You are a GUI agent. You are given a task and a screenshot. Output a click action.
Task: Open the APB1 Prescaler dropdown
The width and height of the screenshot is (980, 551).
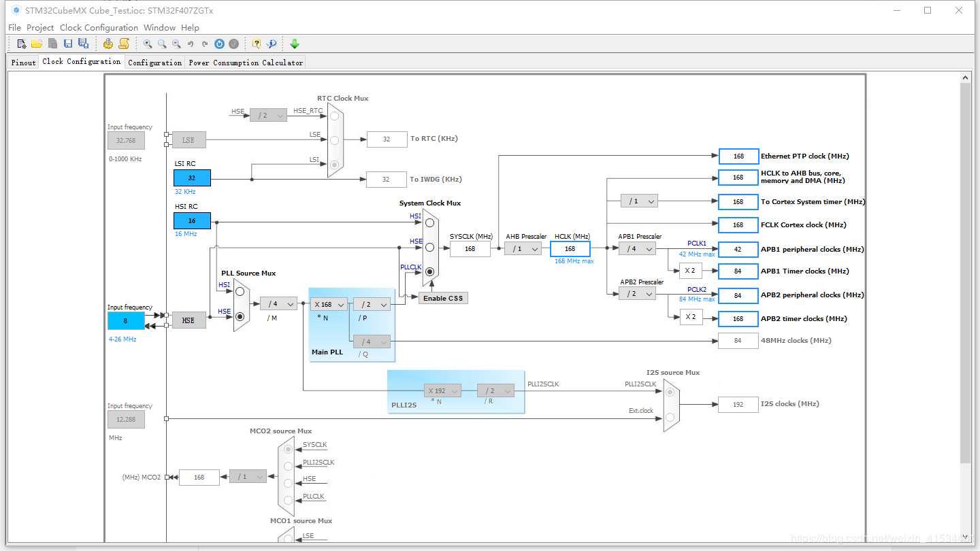[x=637, y=249]
